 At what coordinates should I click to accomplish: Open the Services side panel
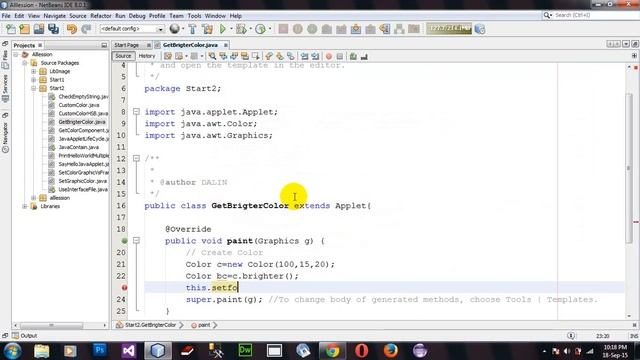5,88
